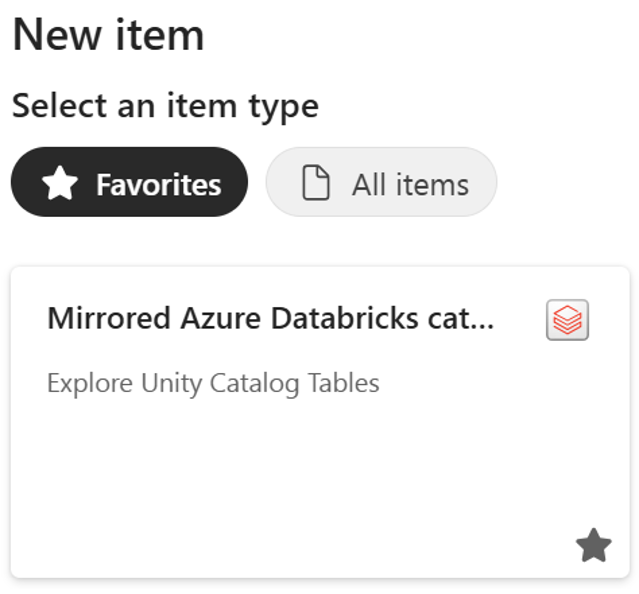Click the document icon inside All items
The image size is (639, 594).
pos(316,184)
